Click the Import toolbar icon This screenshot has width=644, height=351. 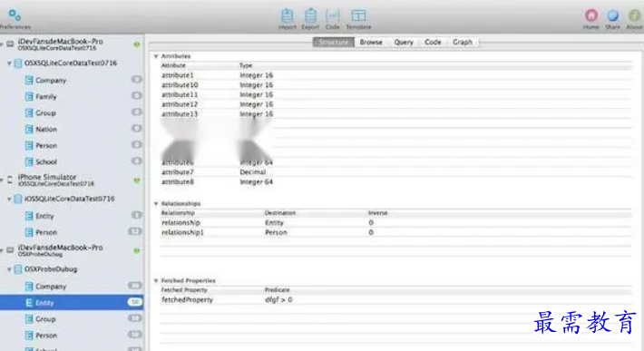pos(288,19)
